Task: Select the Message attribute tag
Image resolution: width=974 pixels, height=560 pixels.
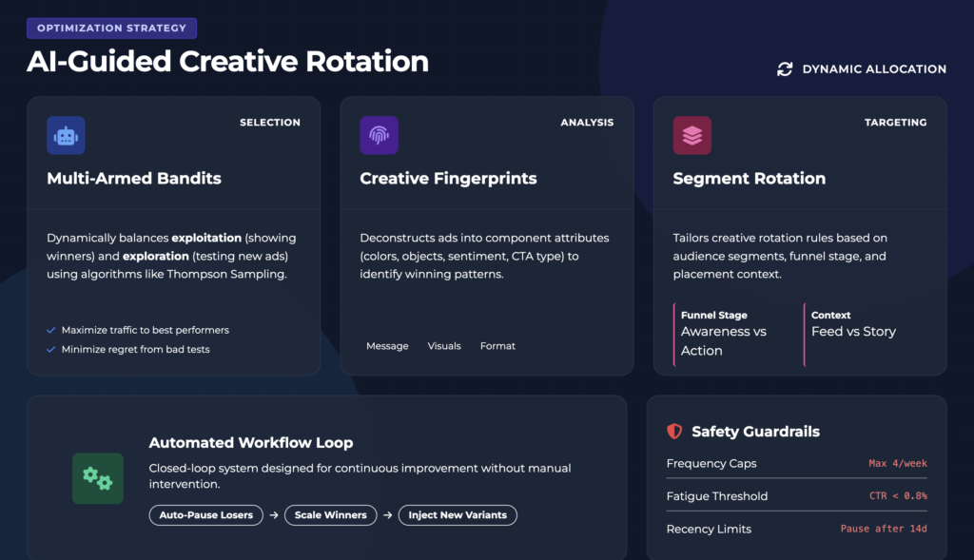Action: pyautogui.click(x=387, y=346)
